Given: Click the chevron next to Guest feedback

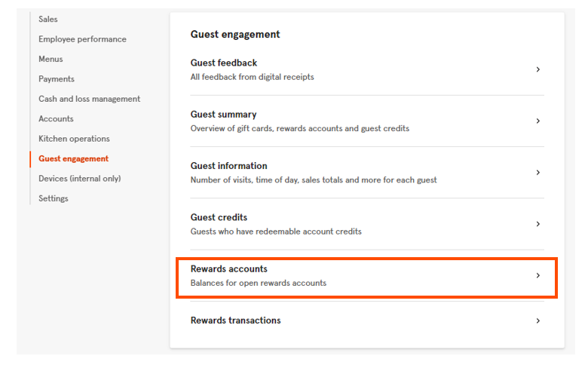Looking at the screenshot, I should 537,69.
